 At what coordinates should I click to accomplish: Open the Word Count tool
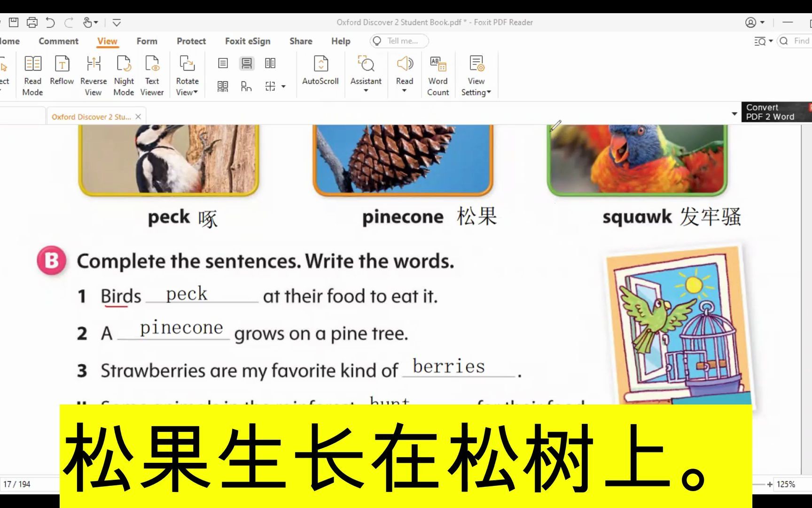[437, 74]
